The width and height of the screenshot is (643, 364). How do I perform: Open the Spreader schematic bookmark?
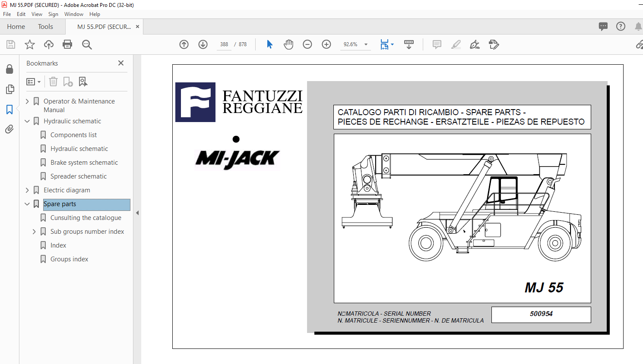click(x=79, y=176)
